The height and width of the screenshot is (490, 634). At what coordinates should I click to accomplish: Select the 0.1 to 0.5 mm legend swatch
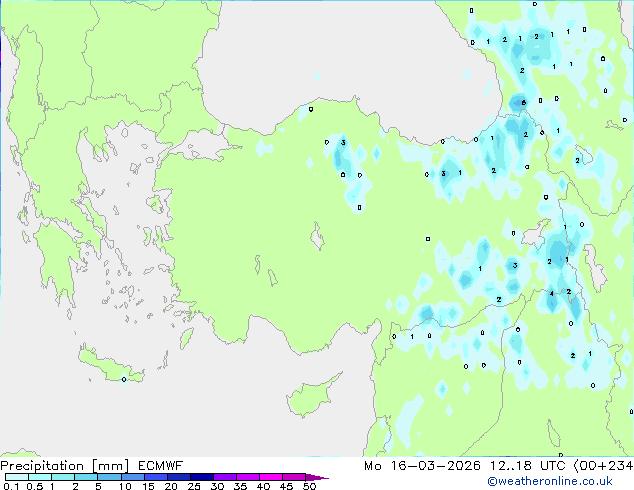[17, 477]
